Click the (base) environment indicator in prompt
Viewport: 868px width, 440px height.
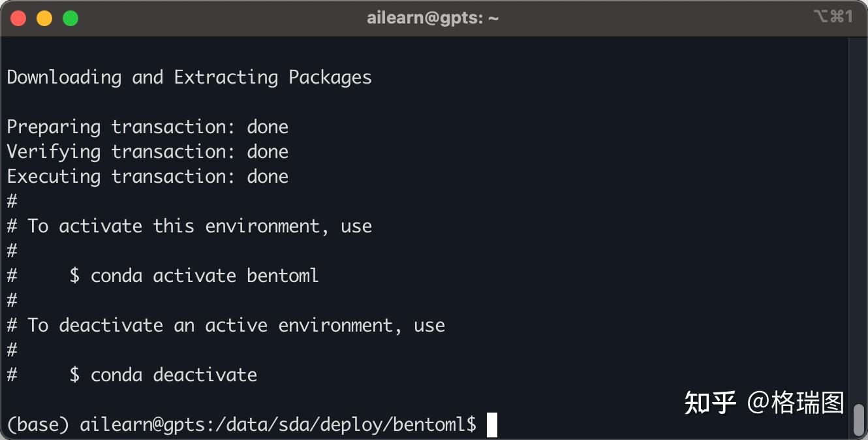(38, 425)
